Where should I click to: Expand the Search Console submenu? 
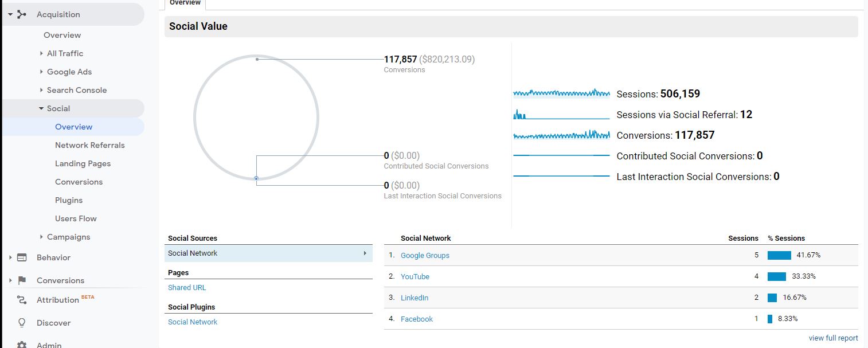[41, 90]
